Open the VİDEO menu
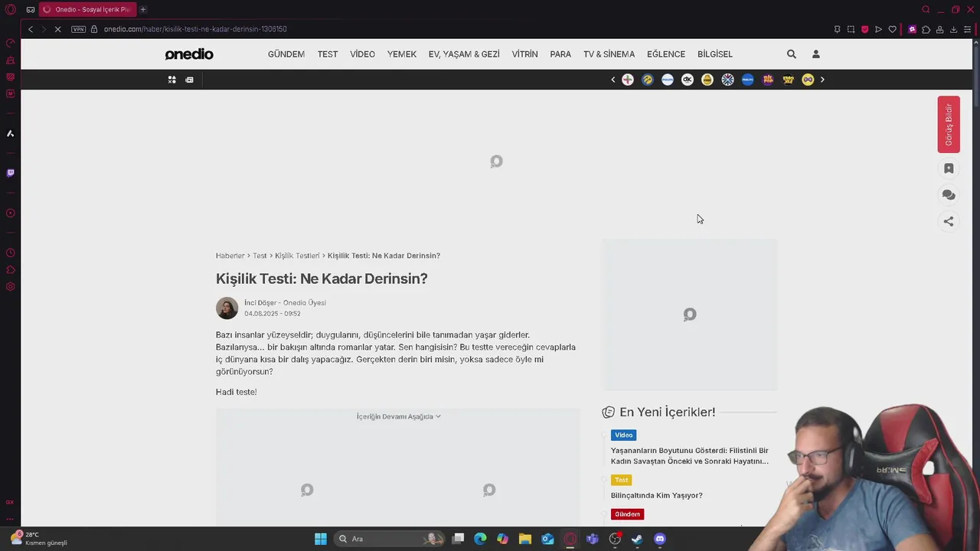The width and height of the screenshot is (980, 551). (362, 54)
